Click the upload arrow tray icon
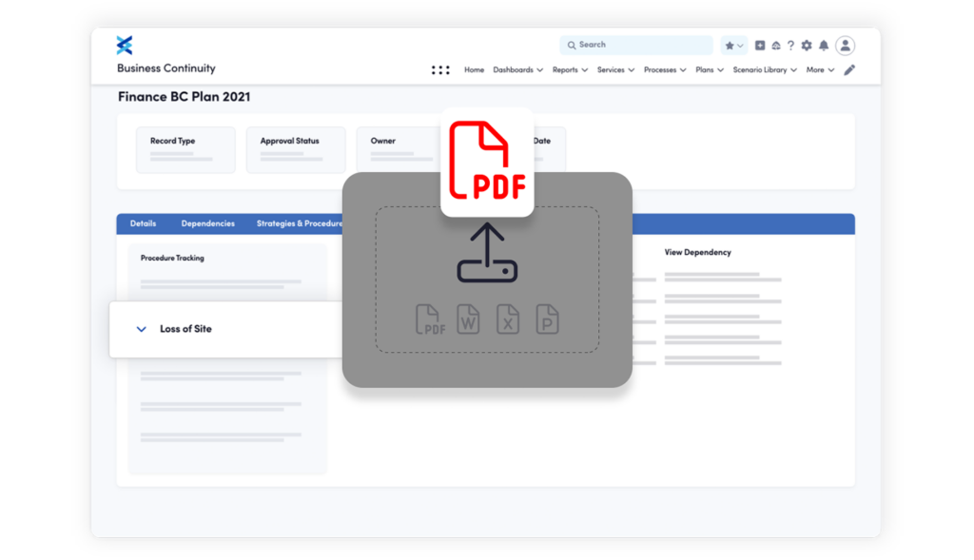This screenshot has width=974, height=560. tap(487, 254)
